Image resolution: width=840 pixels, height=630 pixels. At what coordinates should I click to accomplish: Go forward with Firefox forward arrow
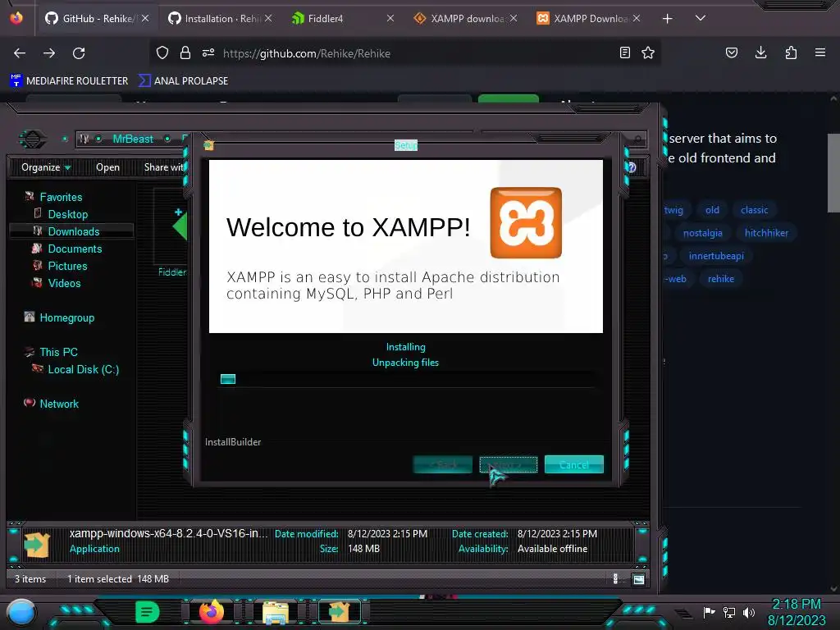pos(49,53)
